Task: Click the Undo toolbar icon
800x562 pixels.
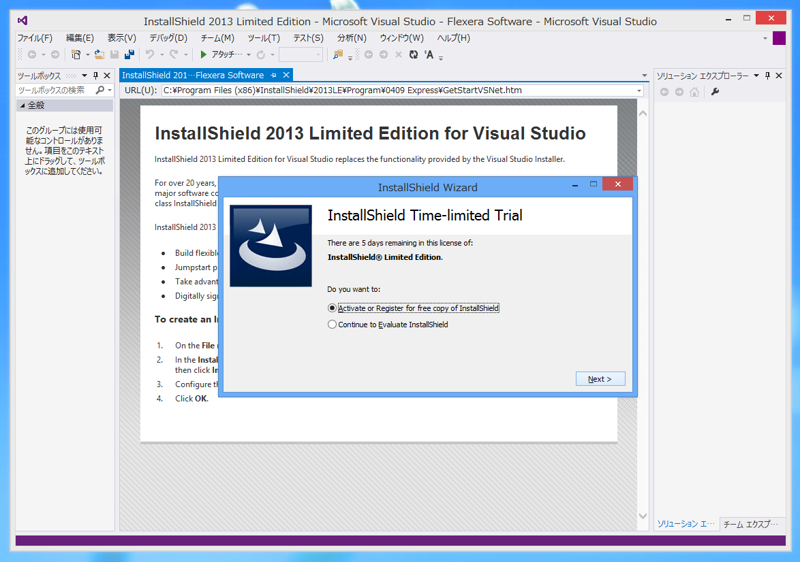Action: tap(149, 55)
